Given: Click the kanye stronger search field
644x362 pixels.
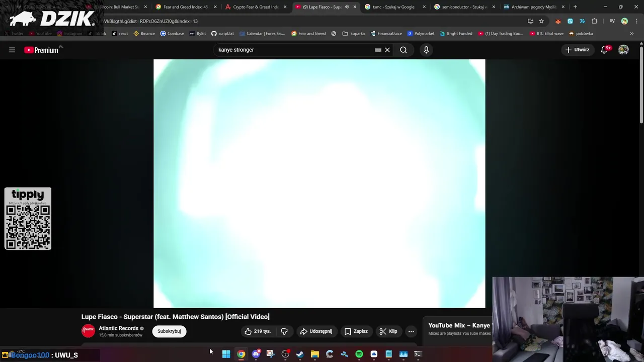Looking at the screenshot, I should tap(294, 50).
